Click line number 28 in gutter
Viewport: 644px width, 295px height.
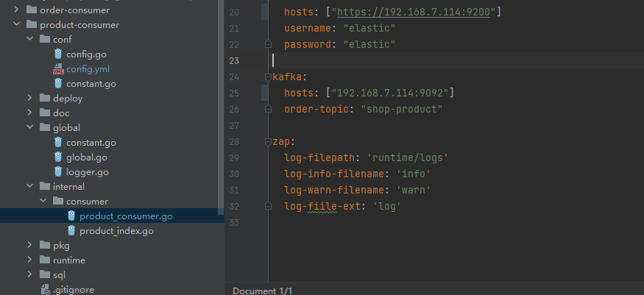234,142
